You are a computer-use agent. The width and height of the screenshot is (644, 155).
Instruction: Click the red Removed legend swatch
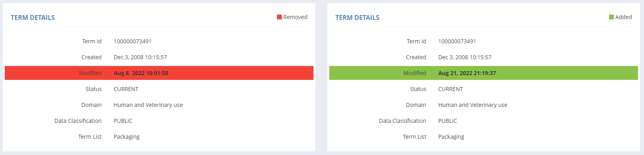tap(279, 17)
